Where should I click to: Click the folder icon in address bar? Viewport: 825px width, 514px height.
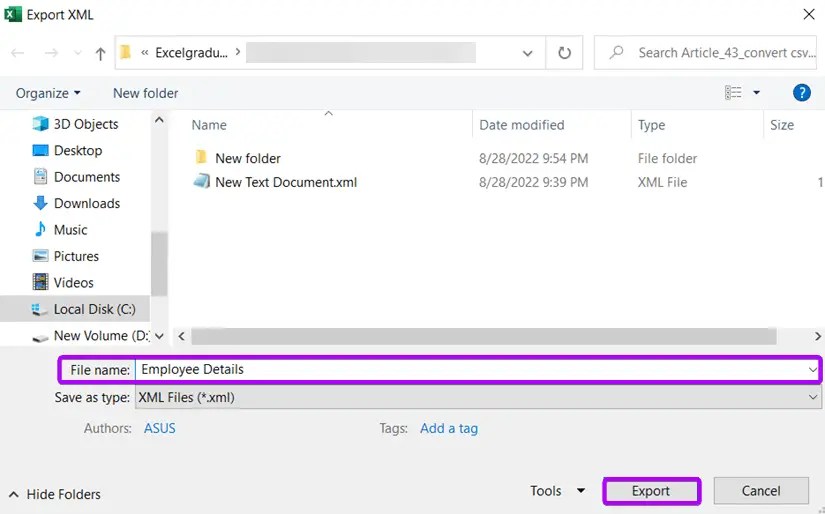click(x=126, y=52)
